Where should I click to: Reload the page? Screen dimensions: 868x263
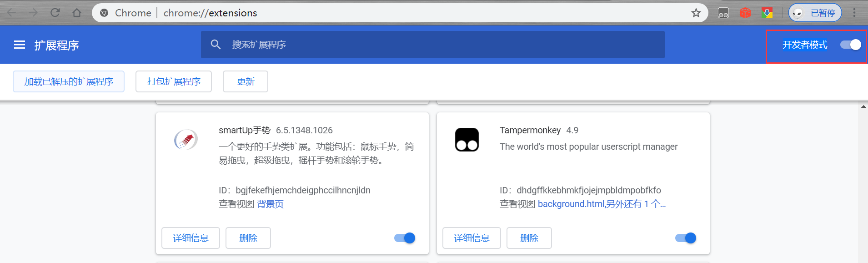55,13
